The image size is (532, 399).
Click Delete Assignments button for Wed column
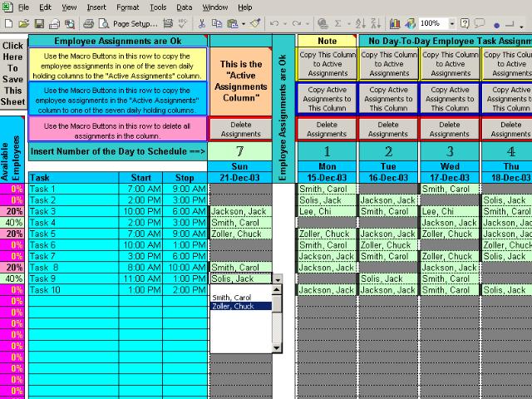450,130
